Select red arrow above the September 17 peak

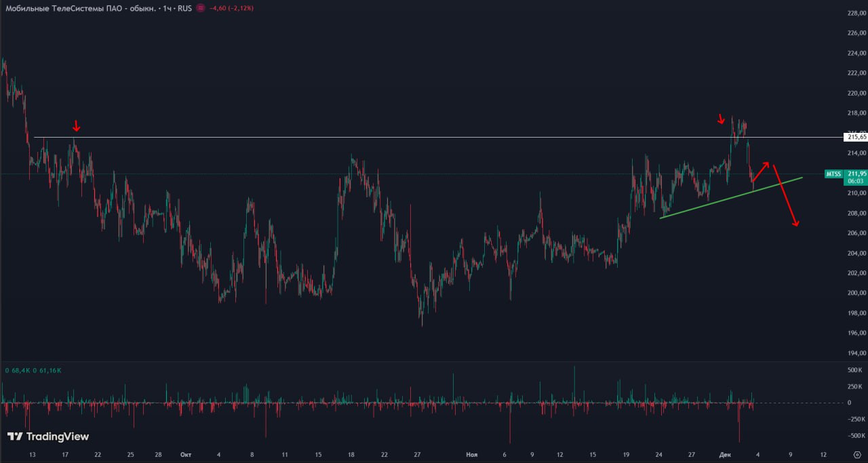(77, 126)
